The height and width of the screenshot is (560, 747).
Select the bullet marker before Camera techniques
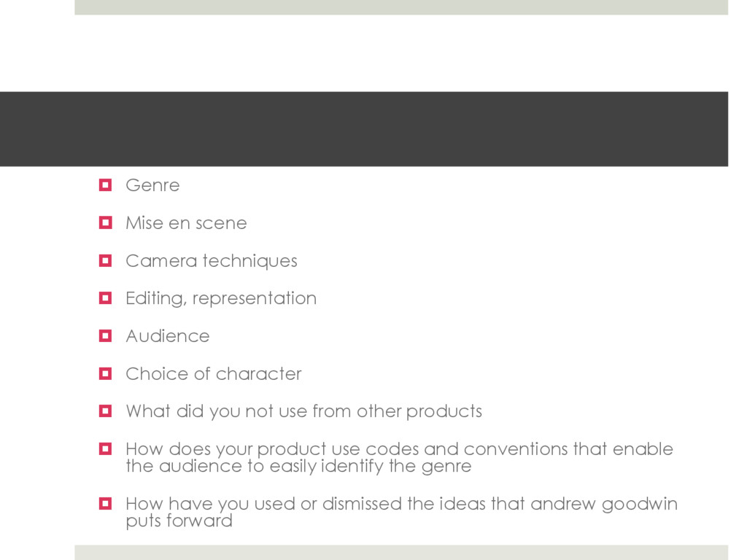[105, 260]
